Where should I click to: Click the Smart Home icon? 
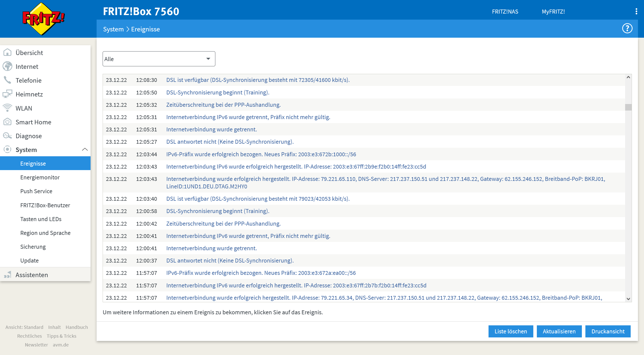7,122
